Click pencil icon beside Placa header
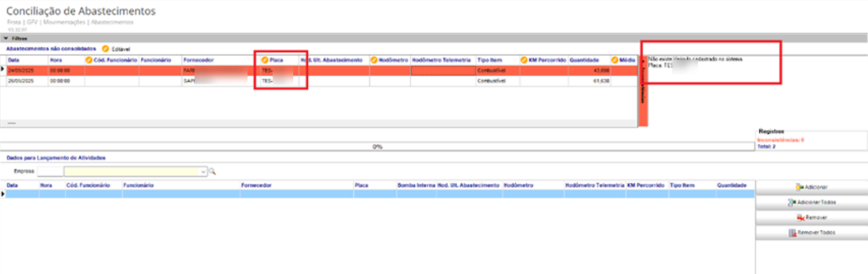 point(265,60)
